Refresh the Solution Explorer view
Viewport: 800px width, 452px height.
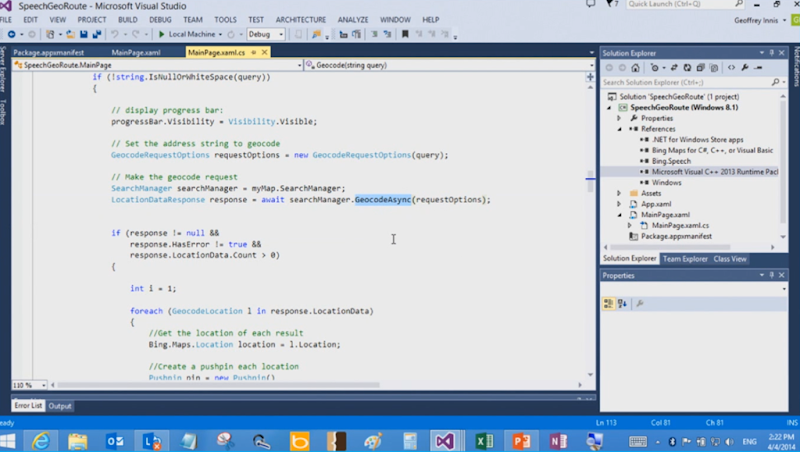pyautogui.click(x=687, y=68)
